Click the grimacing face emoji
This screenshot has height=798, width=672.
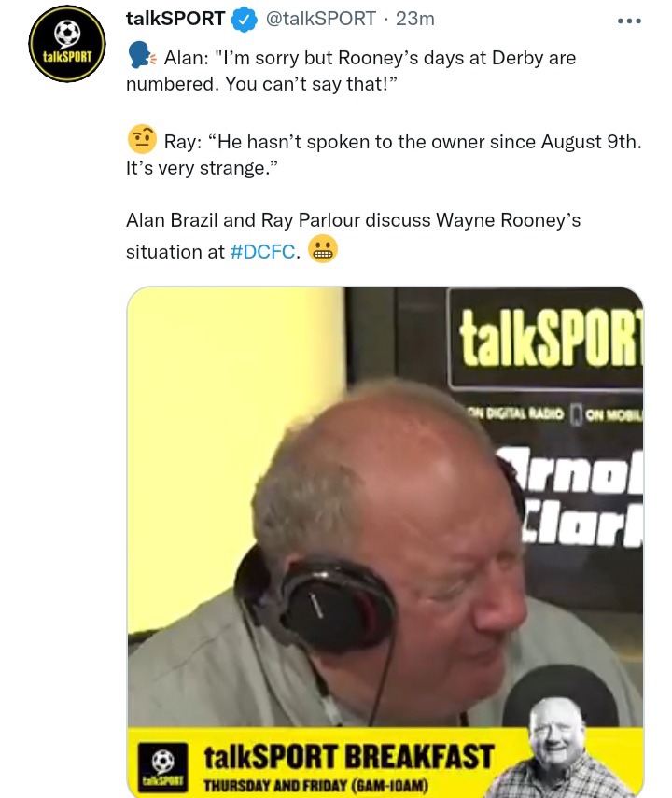click(323, 248)
